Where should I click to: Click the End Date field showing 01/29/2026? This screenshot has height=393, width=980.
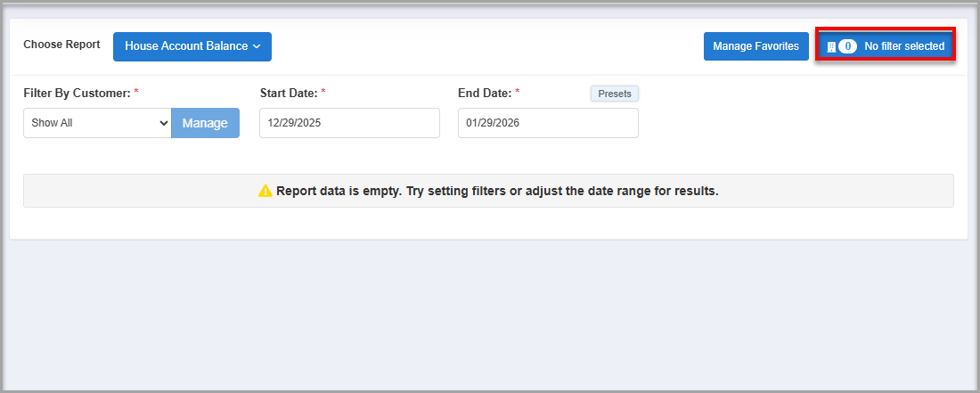pyautogui.click(x=548, y=123)
